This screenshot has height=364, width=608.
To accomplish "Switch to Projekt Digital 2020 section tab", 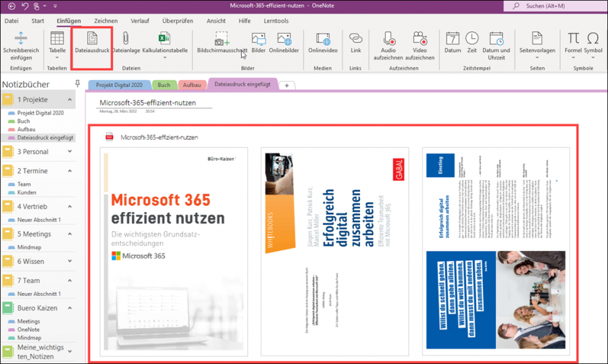I will pyautogui.click(x=119, y=85).
